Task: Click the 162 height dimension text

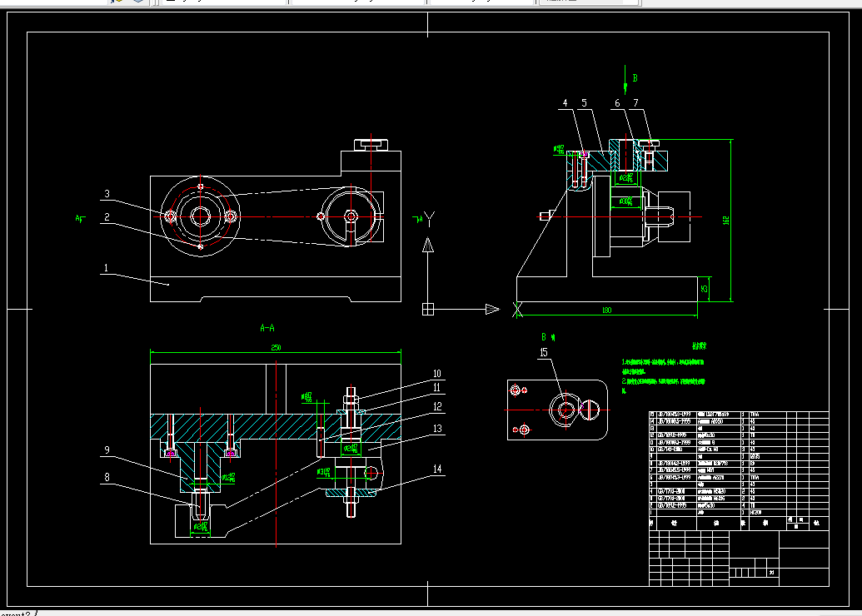Action: pos(725,221)
